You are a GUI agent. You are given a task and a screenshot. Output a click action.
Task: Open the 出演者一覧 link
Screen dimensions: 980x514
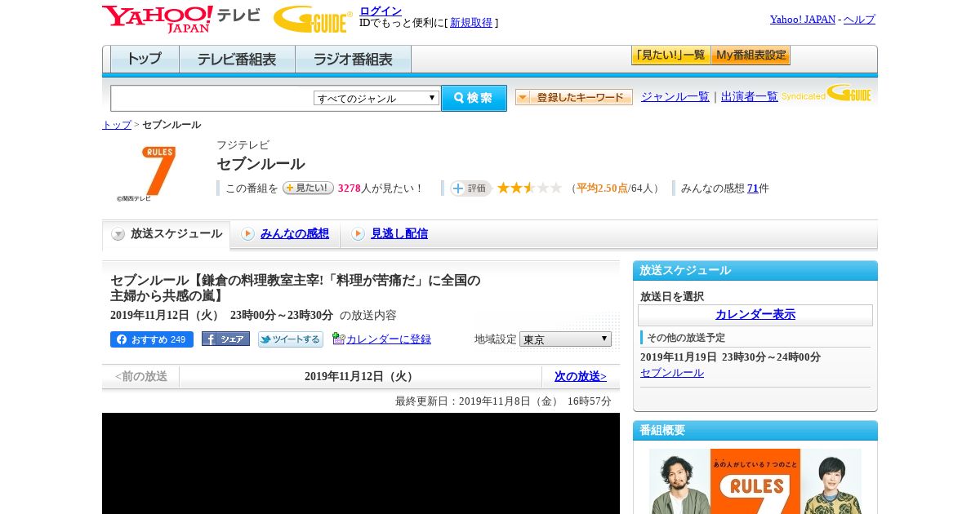[750, 96]
